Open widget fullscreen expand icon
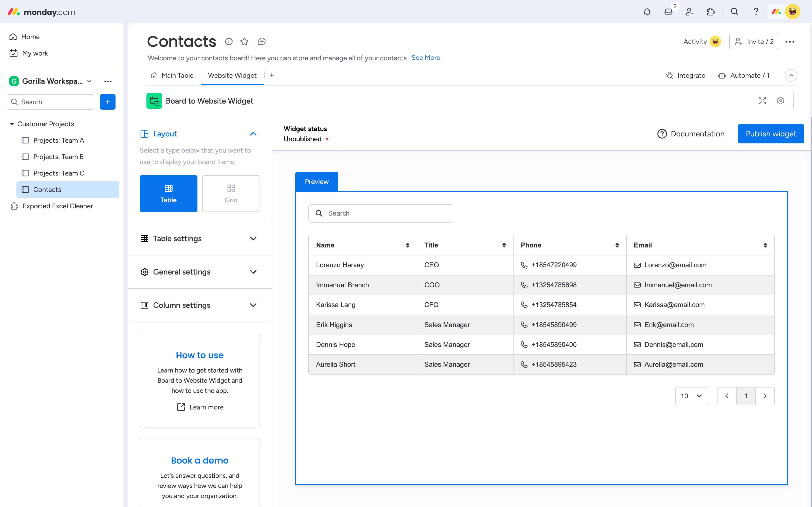The width and height of the screenshot is (812, 507). tap(762, 101)
